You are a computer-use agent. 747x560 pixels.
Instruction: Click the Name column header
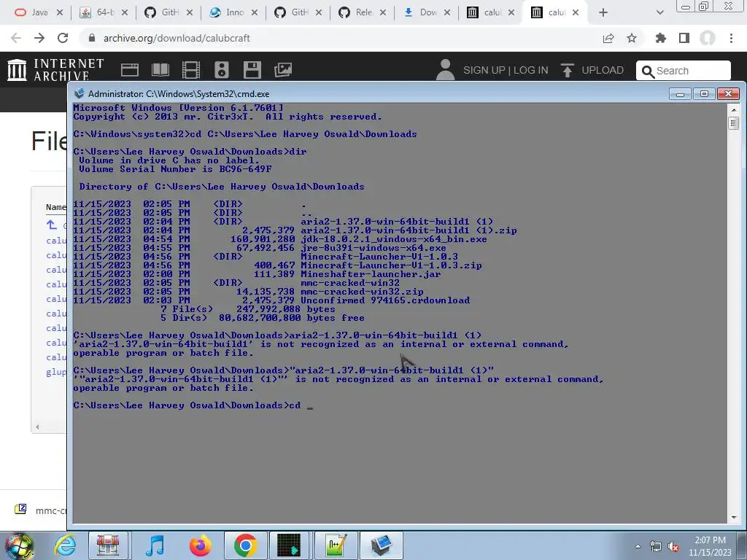pos(55,207)
